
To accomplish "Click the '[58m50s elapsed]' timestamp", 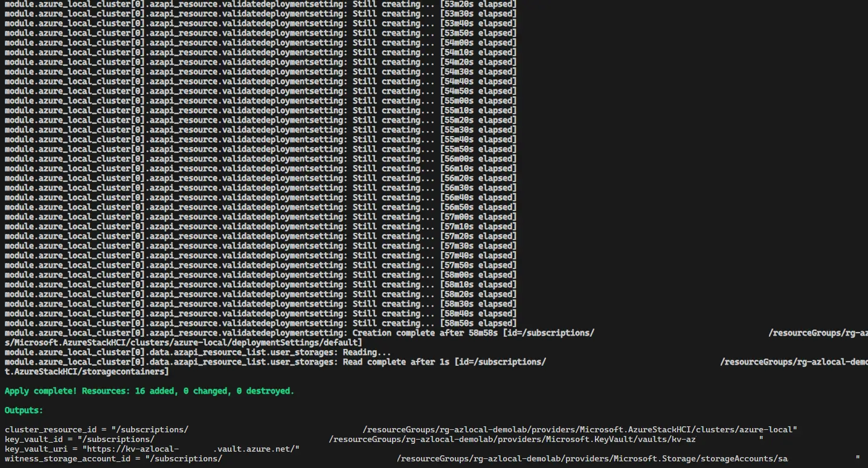I will point(478,323).
